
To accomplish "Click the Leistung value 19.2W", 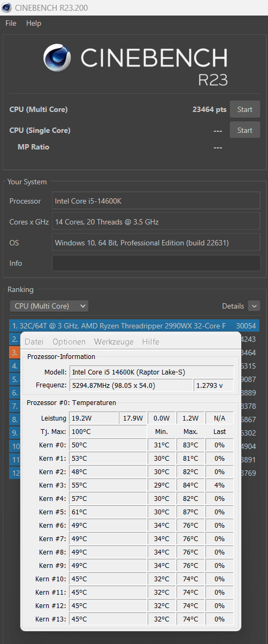I will [x=93, y=418].
